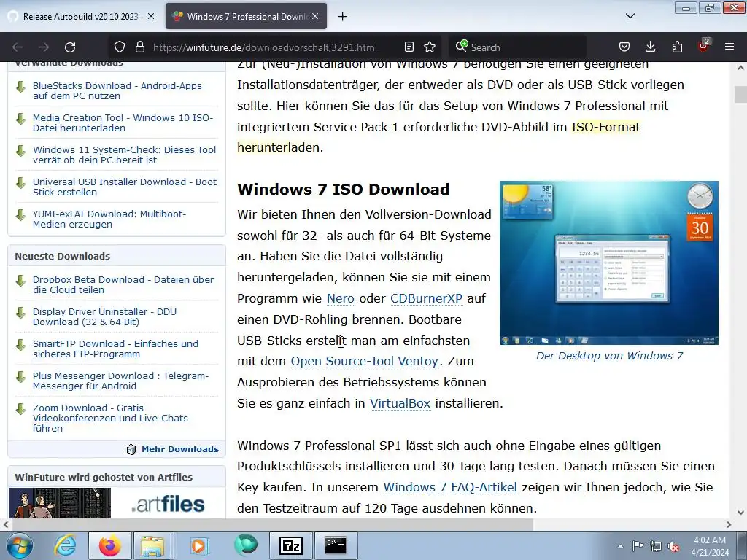The height and width of the screenshot is (560, 747).
Task: Open Dropbox Beta Download link
Action: [x=123, y=285]
